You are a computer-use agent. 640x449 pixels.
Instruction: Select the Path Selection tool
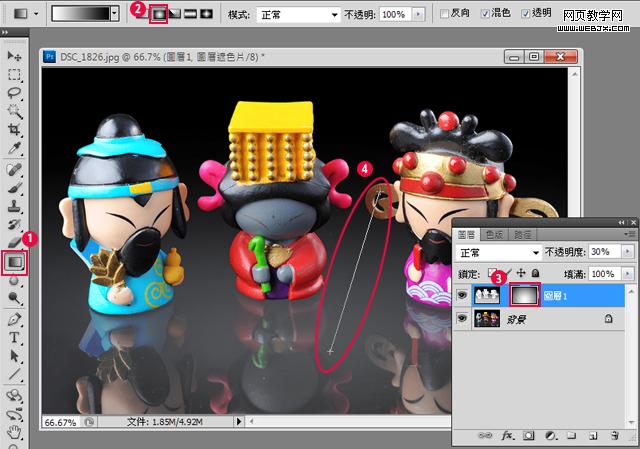tap(14, 356)
